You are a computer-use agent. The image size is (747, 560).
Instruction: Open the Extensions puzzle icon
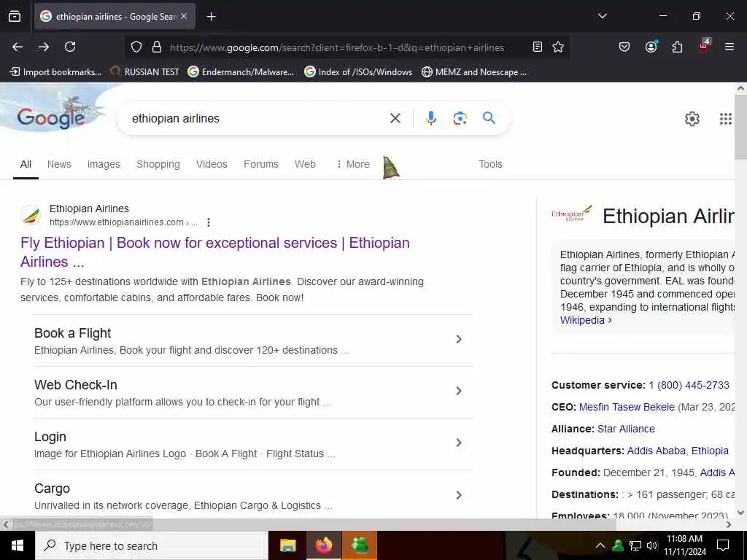click(x=677, y=47)
